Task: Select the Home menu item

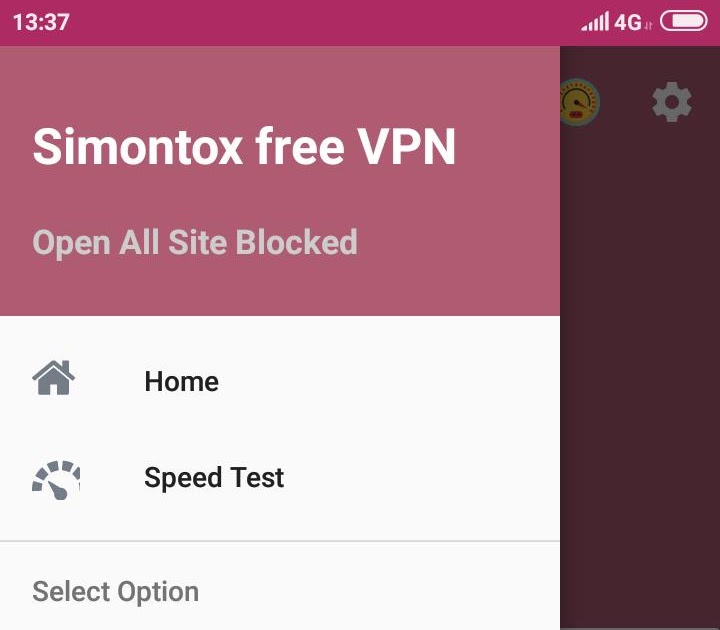Action: (280, 381)
